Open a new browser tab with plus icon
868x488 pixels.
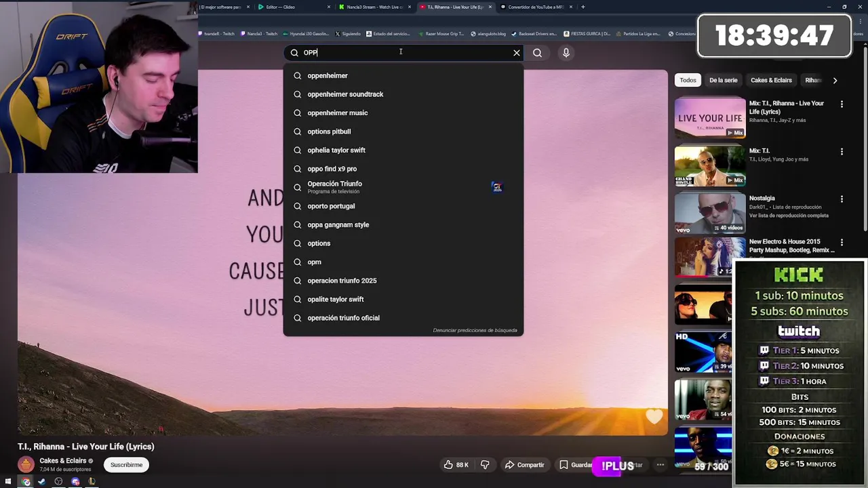point(583,7)
